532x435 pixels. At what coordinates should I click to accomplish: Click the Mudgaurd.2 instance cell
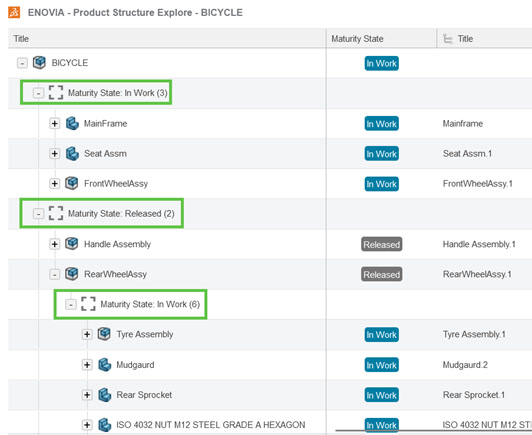pos(465,365)
